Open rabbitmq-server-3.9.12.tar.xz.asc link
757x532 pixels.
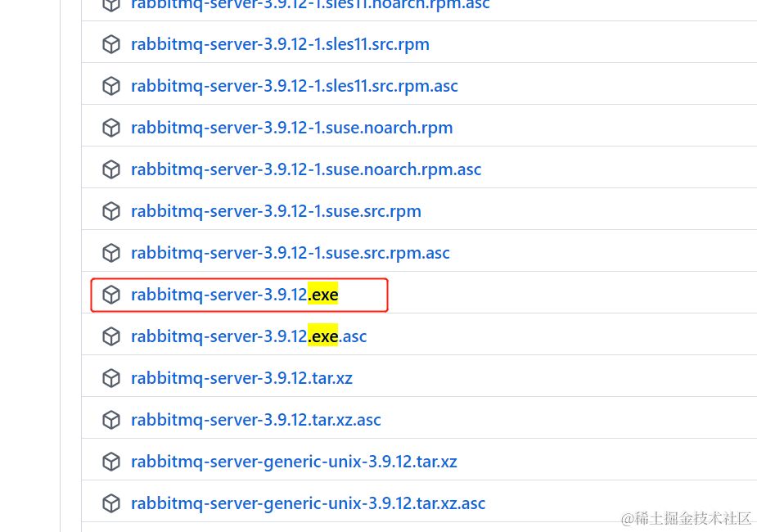coord(256,420)
